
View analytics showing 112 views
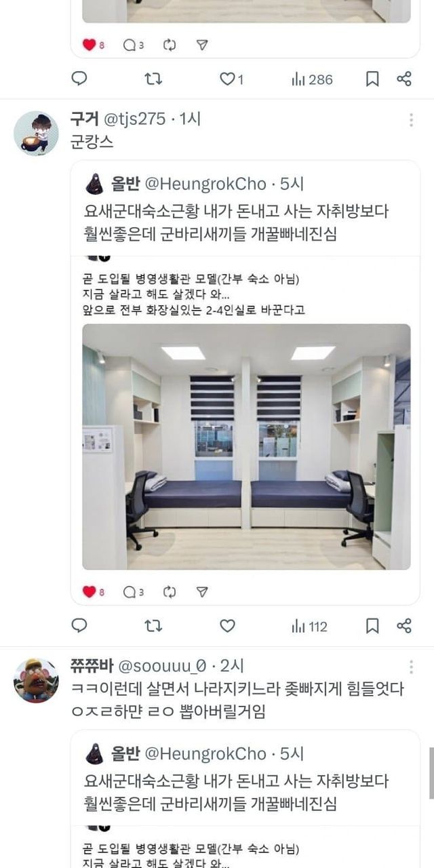click(x=309, y=627)
